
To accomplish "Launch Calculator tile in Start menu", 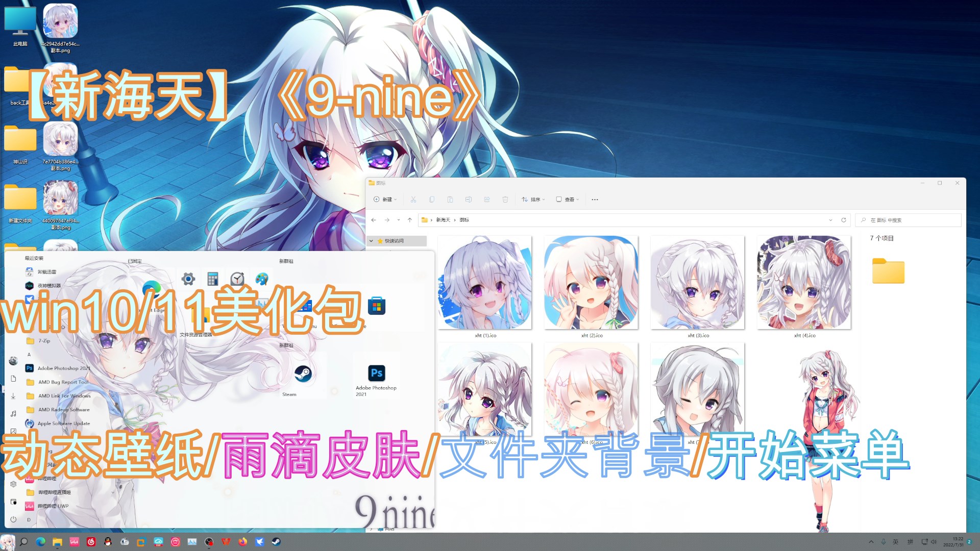I will 213,279.
